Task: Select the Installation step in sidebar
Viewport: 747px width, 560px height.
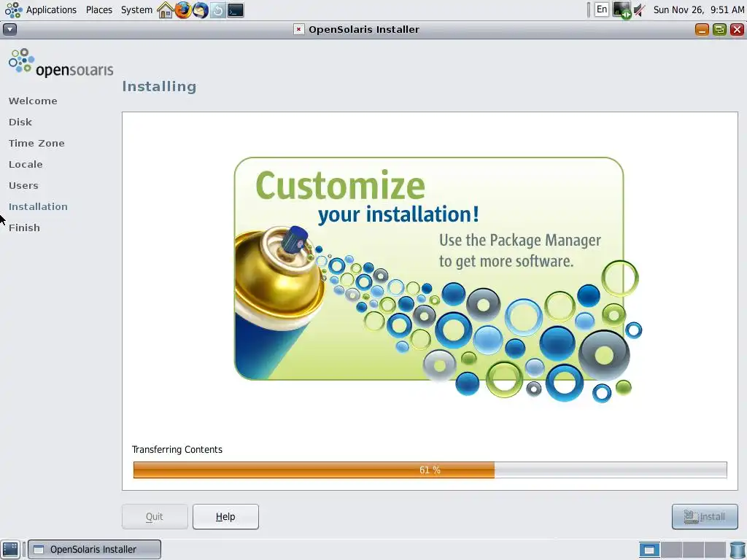Action: (38, 206)
